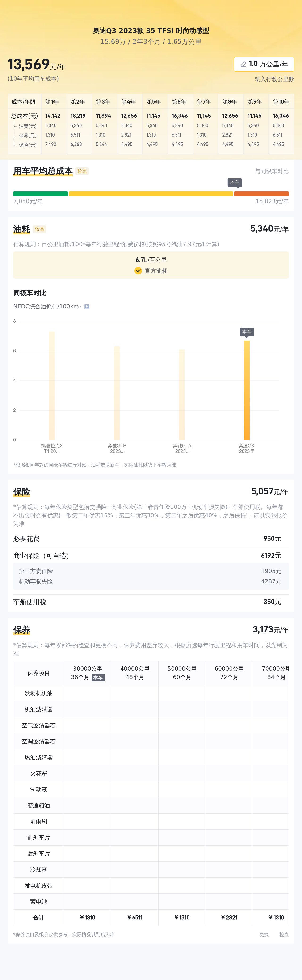Click total cost 14,142 under 第1年
302x980 pixels.
[53, 116]
